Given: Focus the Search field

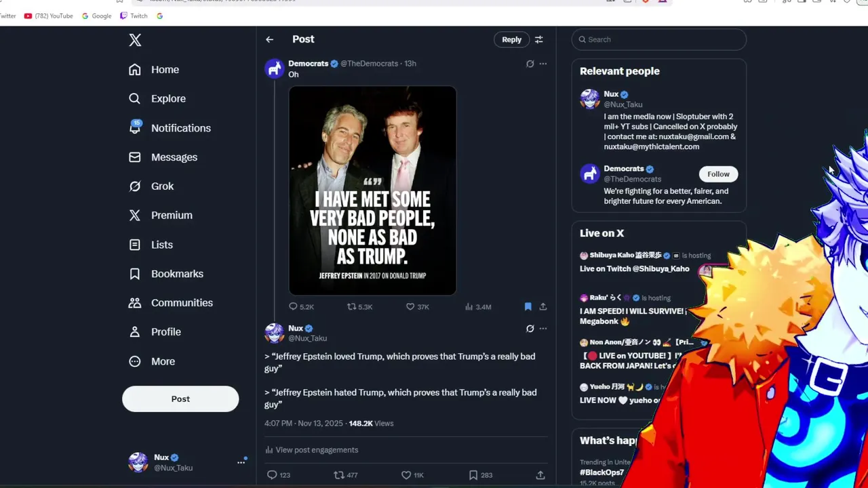Looking at the screenshot, I should click(x=658, y=40).
